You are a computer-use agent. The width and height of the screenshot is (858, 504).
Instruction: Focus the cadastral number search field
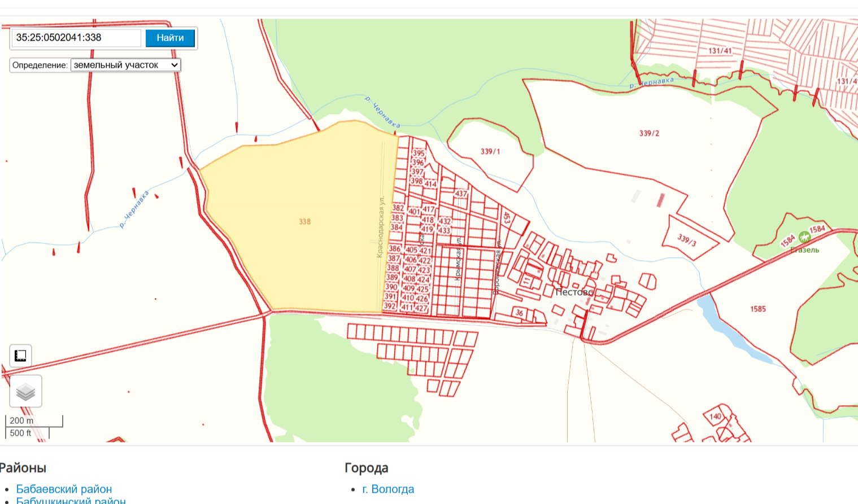(76, 38)
